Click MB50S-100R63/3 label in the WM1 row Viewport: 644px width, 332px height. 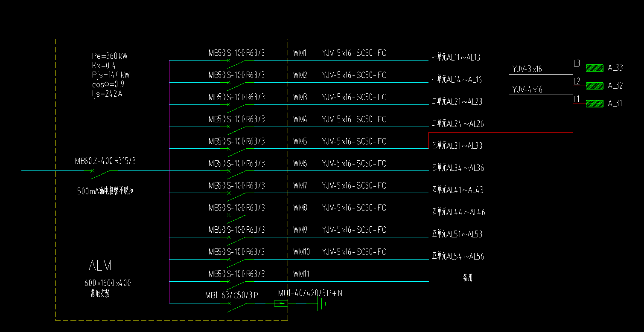point(236,53)
